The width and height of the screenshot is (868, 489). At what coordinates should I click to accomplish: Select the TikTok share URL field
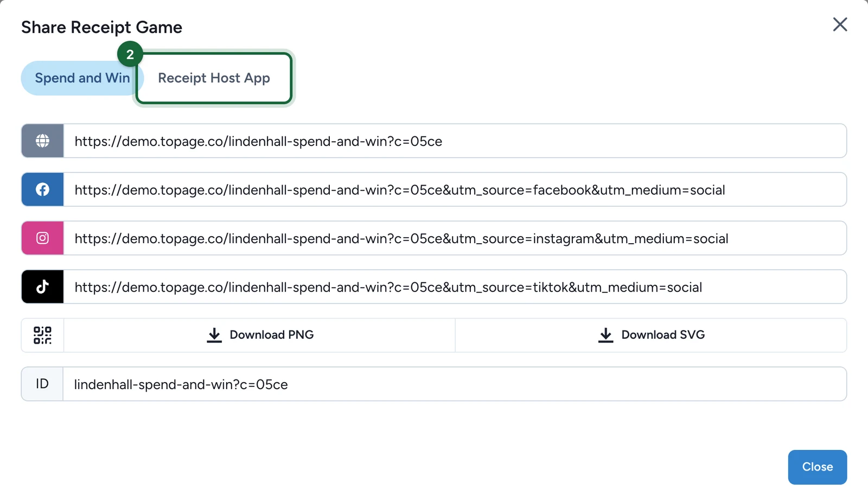click(x=455, y=287)
